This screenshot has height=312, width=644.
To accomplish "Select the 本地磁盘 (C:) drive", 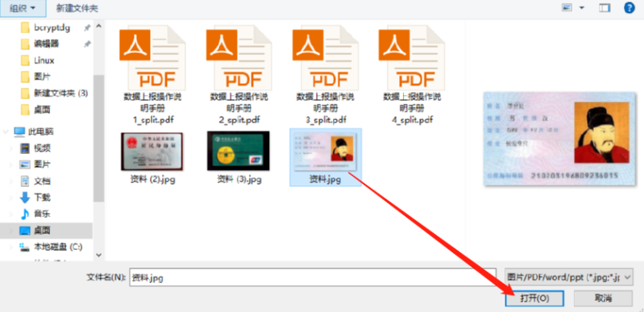I will 52,247.
